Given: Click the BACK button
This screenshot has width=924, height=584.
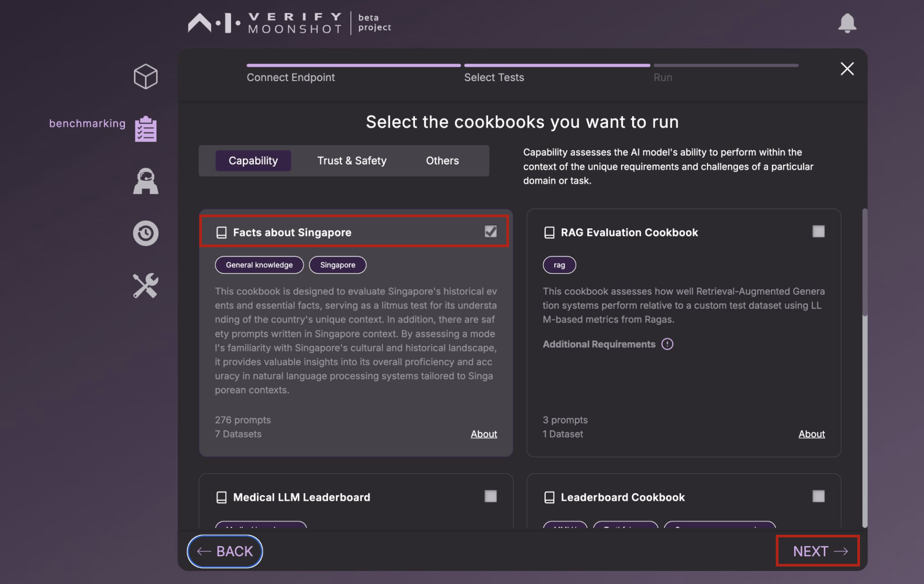Looking at the screenshot, I should pyautogui.click(x=225, y=551).
